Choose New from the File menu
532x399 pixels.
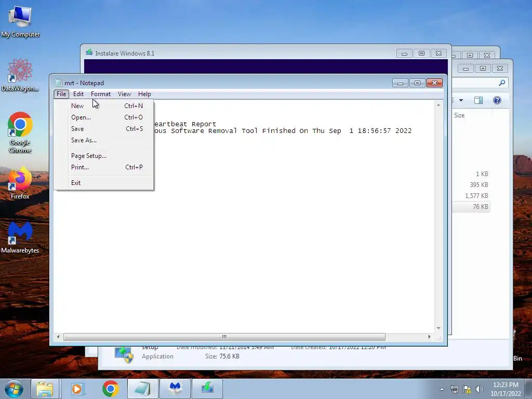coord(103,106)
